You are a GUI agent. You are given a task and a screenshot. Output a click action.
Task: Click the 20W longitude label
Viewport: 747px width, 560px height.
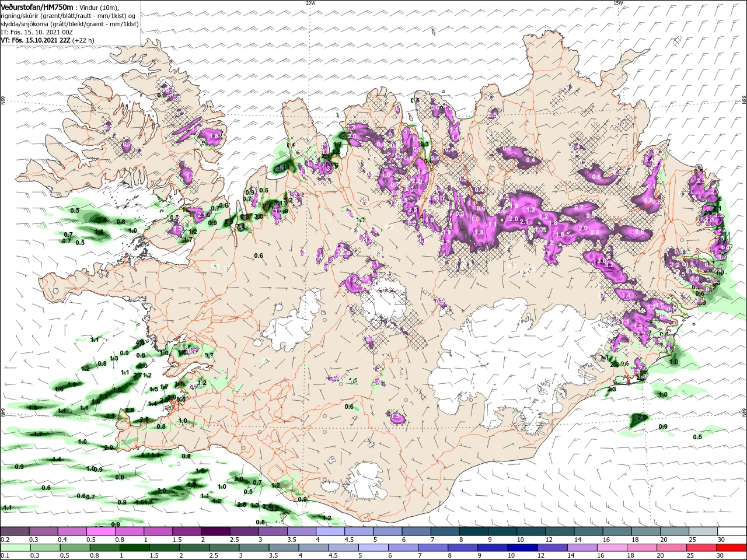click(x=310, y=2)
